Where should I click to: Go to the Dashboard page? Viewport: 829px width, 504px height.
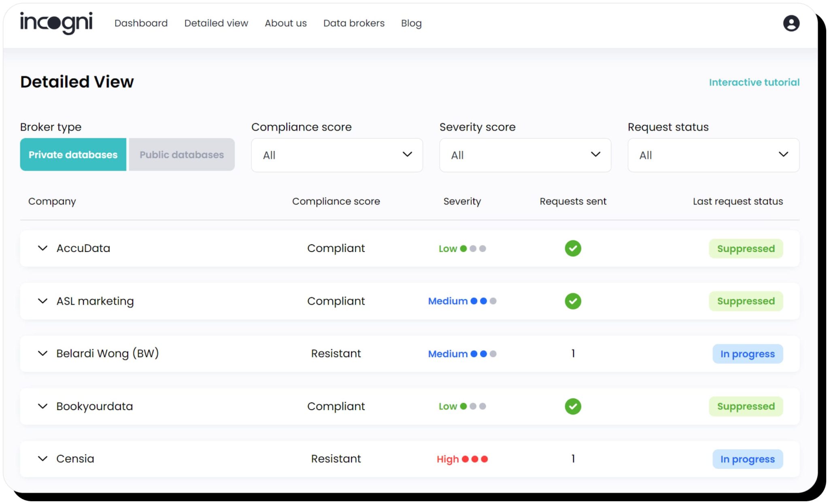pos(141,23)
